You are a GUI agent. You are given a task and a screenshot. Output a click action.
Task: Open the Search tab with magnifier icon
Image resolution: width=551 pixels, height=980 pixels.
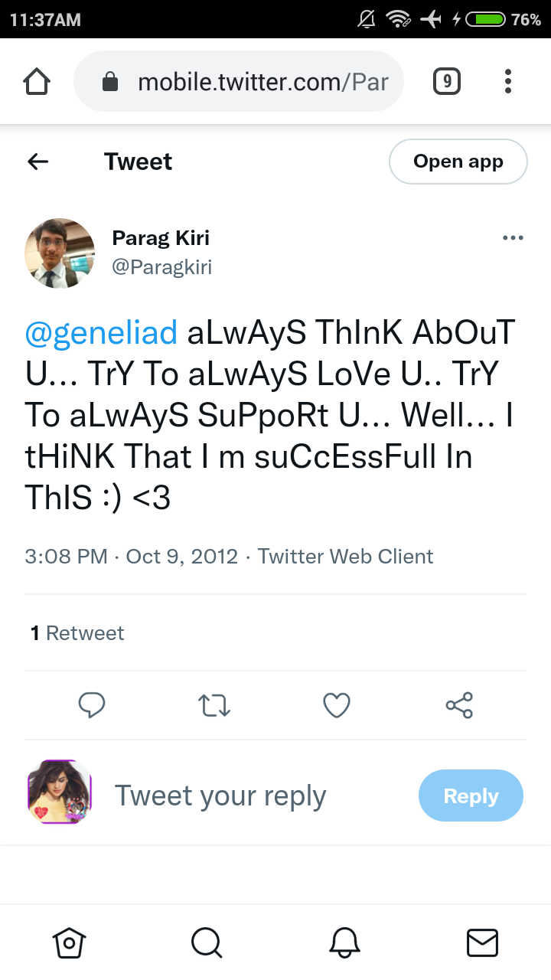point(207,942)
